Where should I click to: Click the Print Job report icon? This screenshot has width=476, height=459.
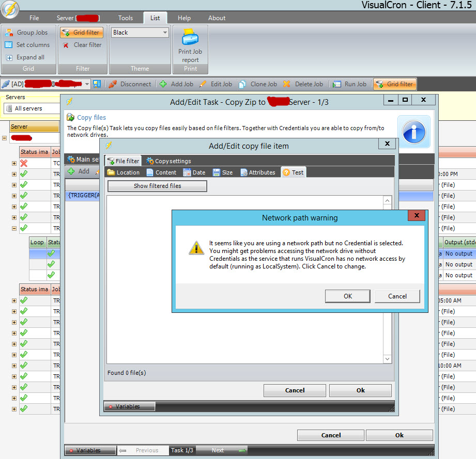click(190, 38)
